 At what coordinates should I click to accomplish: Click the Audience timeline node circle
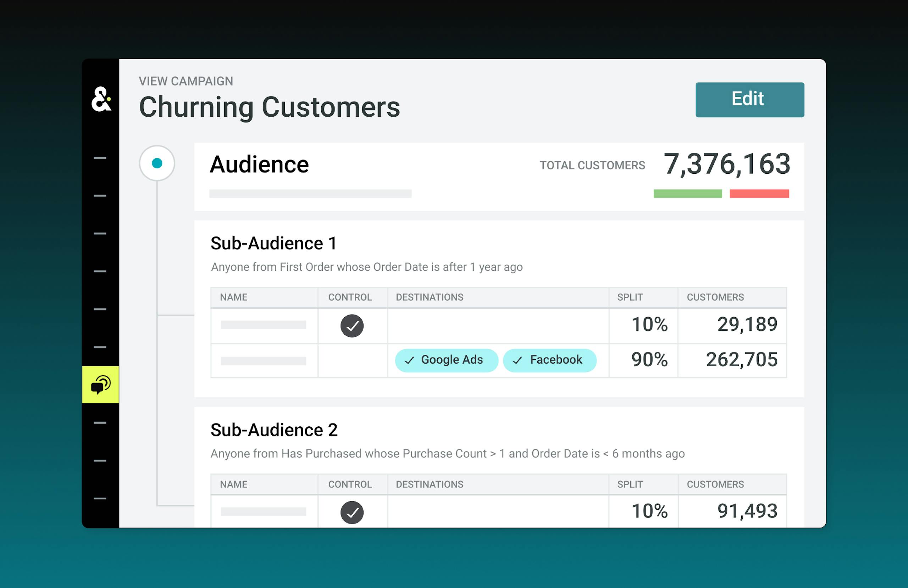point(157,163)
